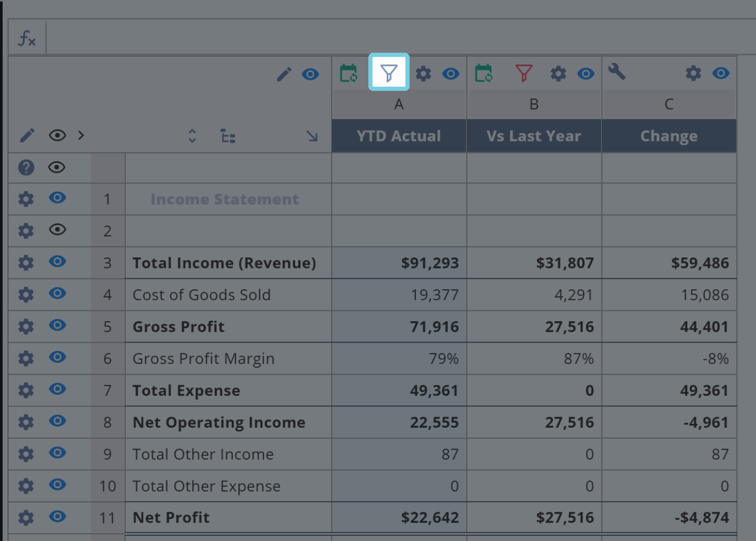Open date range calendar for column A

(x=349, y=73)
